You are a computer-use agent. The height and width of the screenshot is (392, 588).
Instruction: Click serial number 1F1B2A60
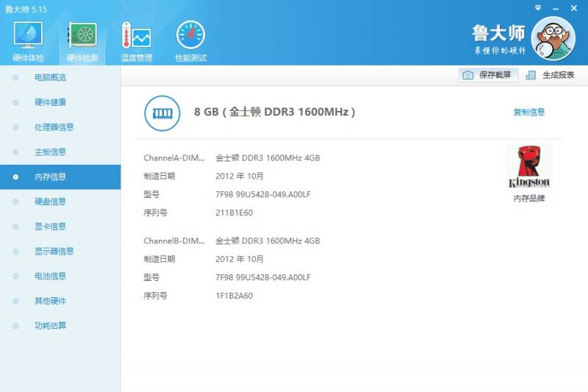pyautogui.click(x=234, y=296)
